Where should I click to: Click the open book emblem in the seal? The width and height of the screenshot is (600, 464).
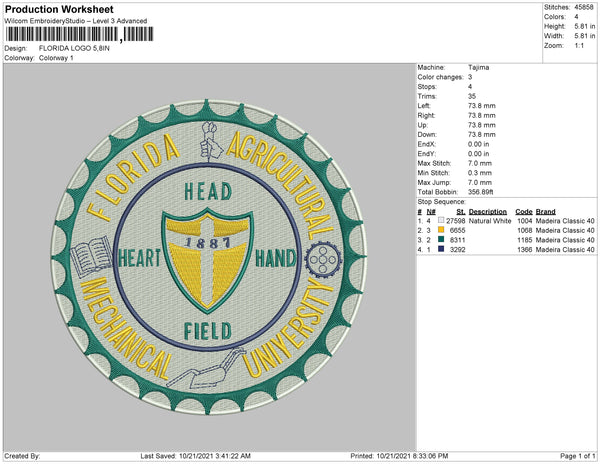click(92, 256)
